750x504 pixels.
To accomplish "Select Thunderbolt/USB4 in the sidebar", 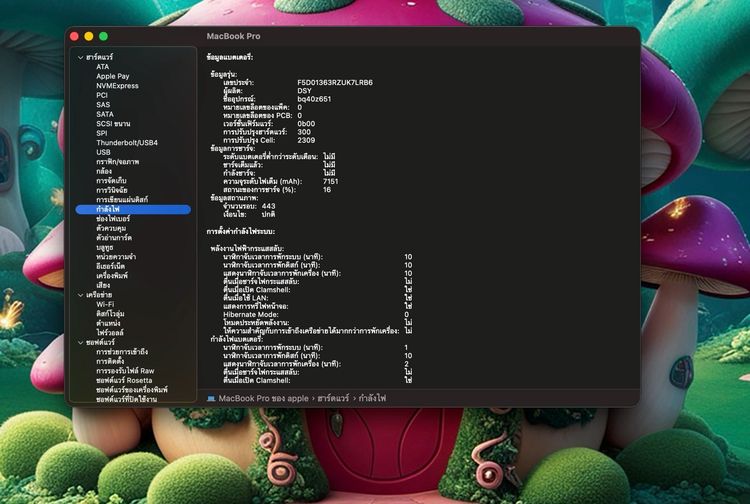I will [x=127, y=142].
